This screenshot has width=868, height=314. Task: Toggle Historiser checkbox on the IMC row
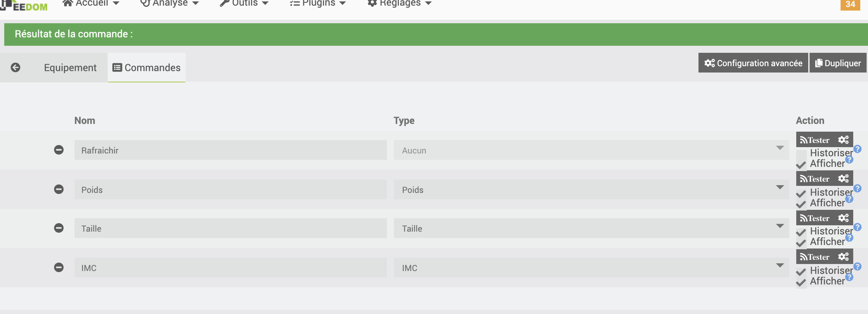click(x=801, y=272)
